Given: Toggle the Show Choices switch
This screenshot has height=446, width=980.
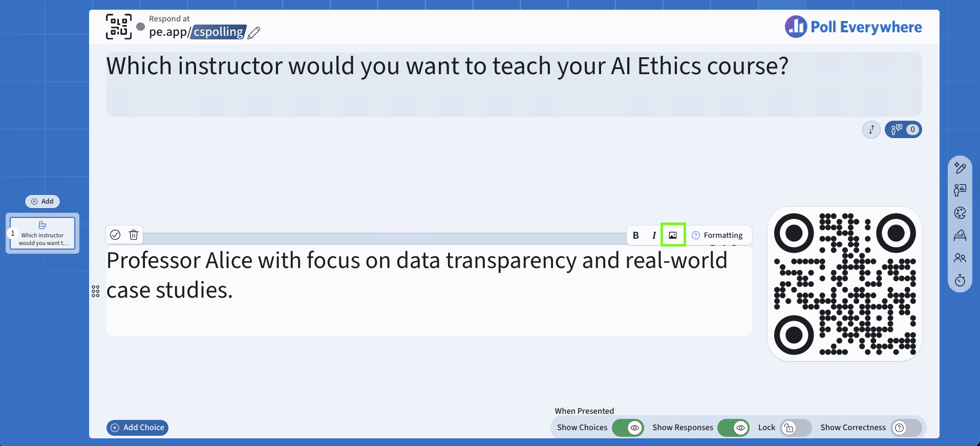Looking at the screenshot, I should pos(628,428).
